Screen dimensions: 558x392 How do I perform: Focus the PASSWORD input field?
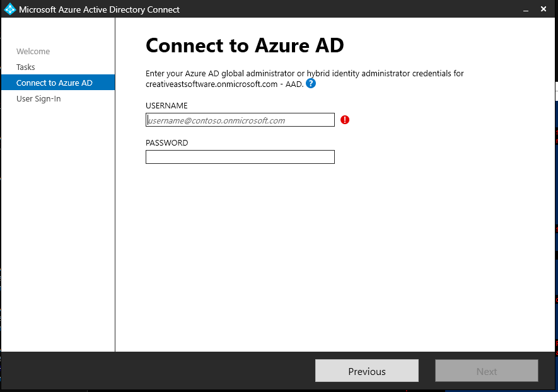(x=240, y=157)
